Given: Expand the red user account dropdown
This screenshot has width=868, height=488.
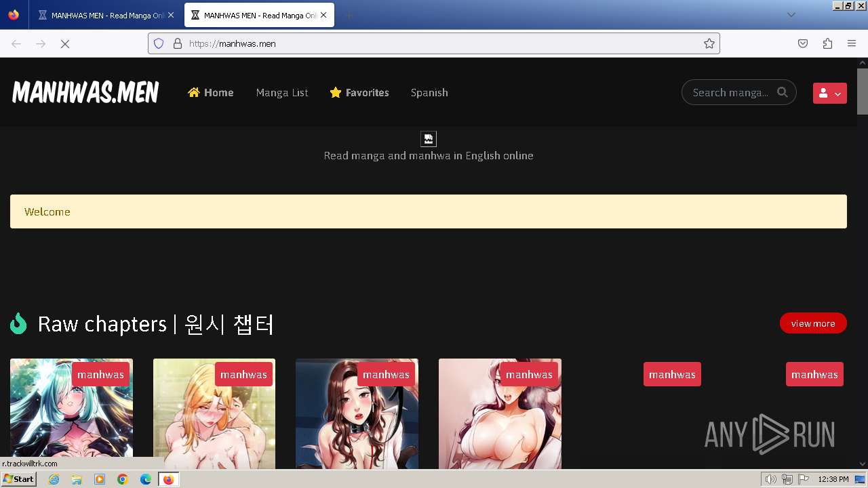Looking at the screenshot, I should click(830, 94).
